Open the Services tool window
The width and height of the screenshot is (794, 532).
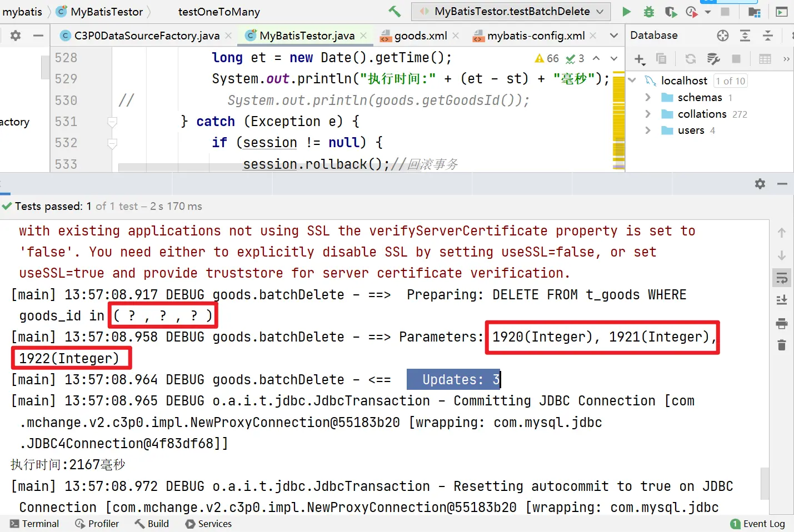(208, 524)
